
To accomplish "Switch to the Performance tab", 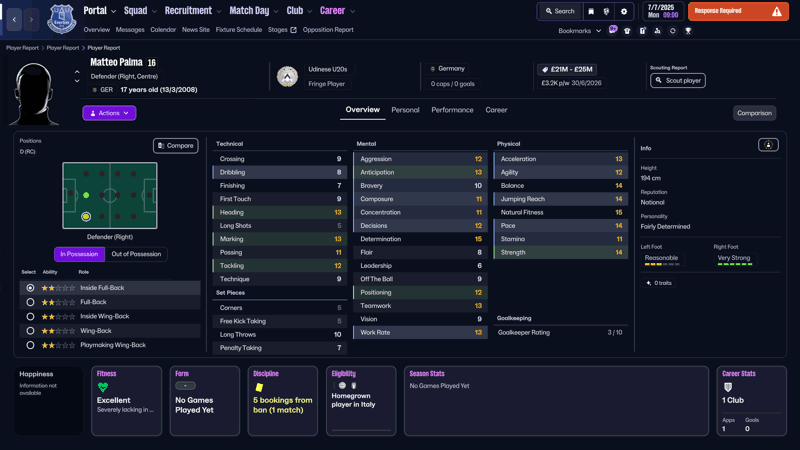I will pyautogui.click(x=452, y=110).
